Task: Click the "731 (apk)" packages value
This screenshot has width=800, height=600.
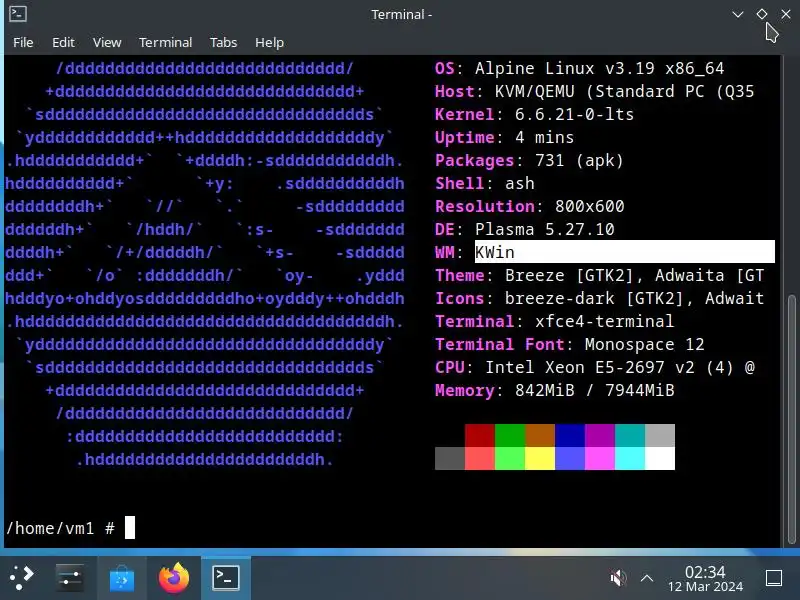Action: 579,160
